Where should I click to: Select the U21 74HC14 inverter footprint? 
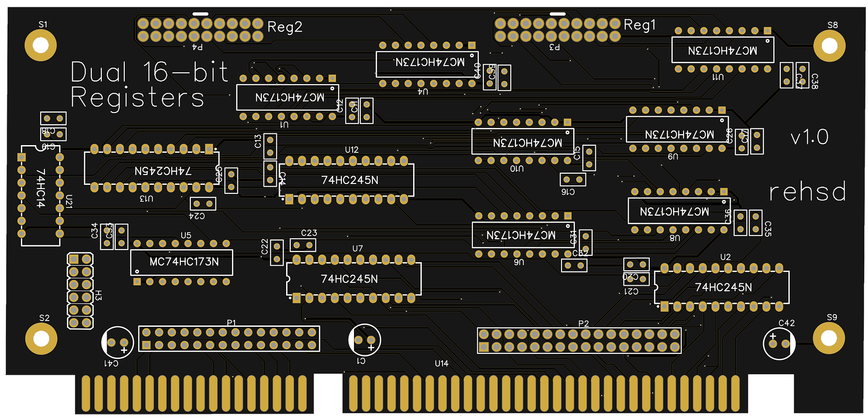point(41,196)
